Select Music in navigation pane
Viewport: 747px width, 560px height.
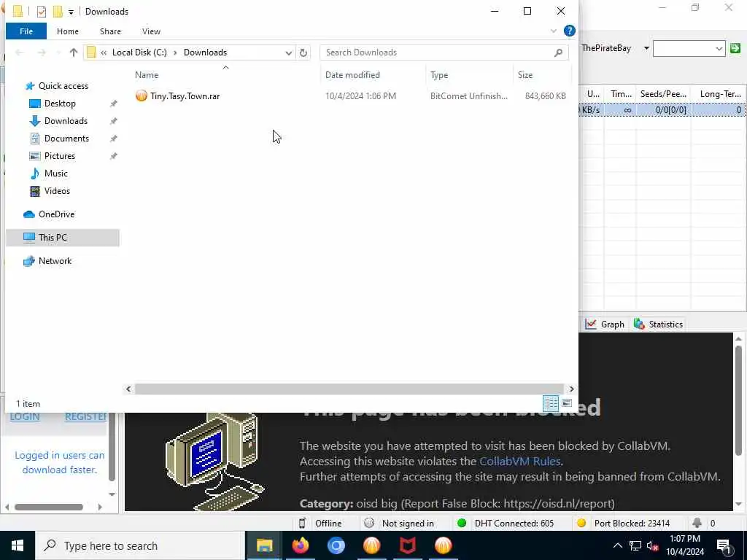(x=55, y=174)
